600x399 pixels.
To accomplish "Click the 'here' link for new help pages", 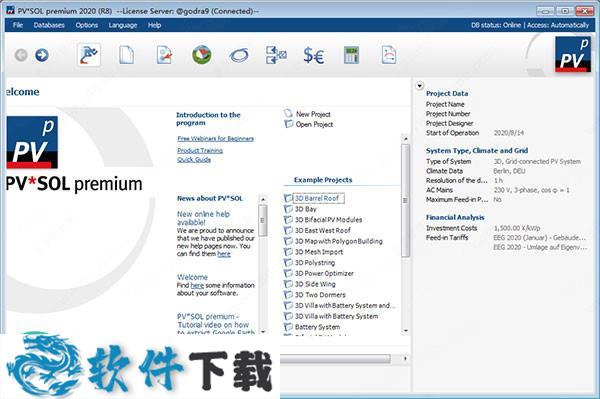I will [x=224, y=254].
